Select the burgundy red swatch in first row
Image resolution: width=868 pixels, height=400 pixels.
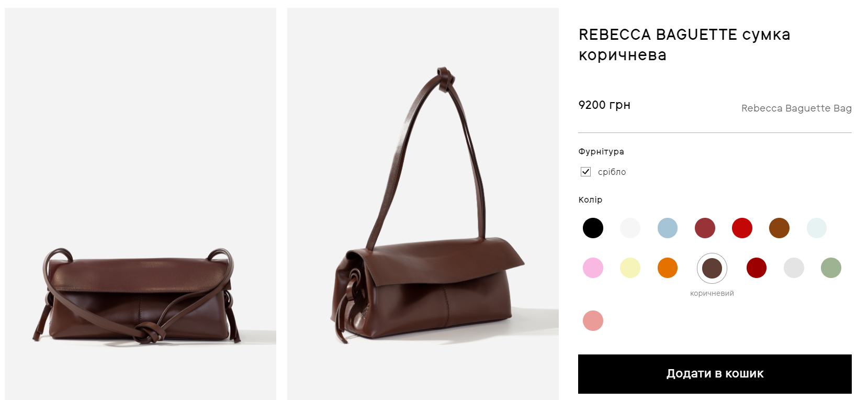(705, 228)
